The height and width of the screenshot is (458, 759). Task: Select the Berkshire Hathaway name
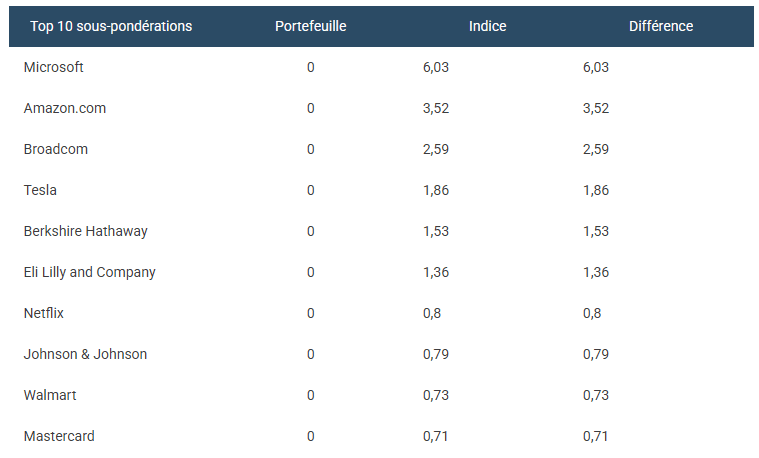(x=86, y=231)
